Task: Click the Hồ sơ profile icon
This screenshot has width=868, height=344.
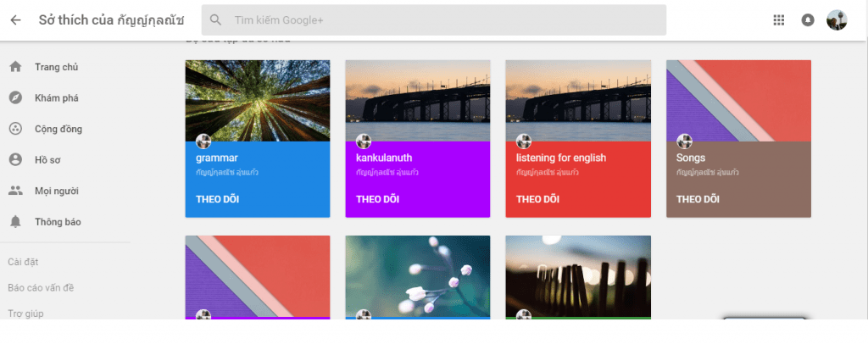Action: tap(15, 159)
